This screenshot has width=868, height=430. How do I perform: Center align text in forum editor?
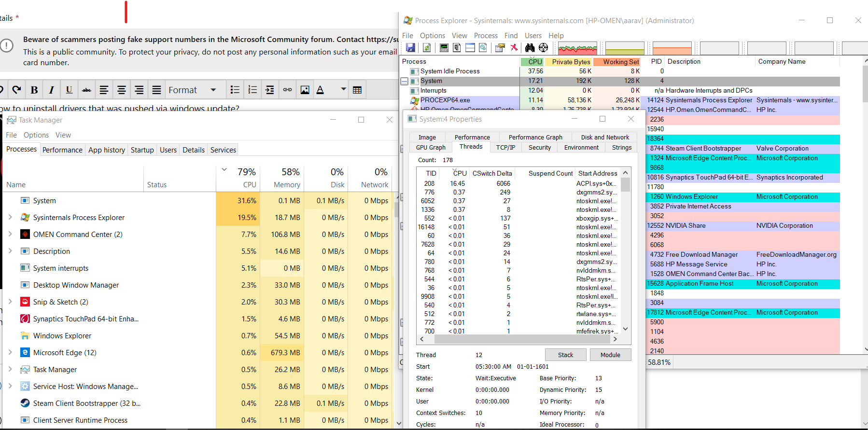click(122, 90)
